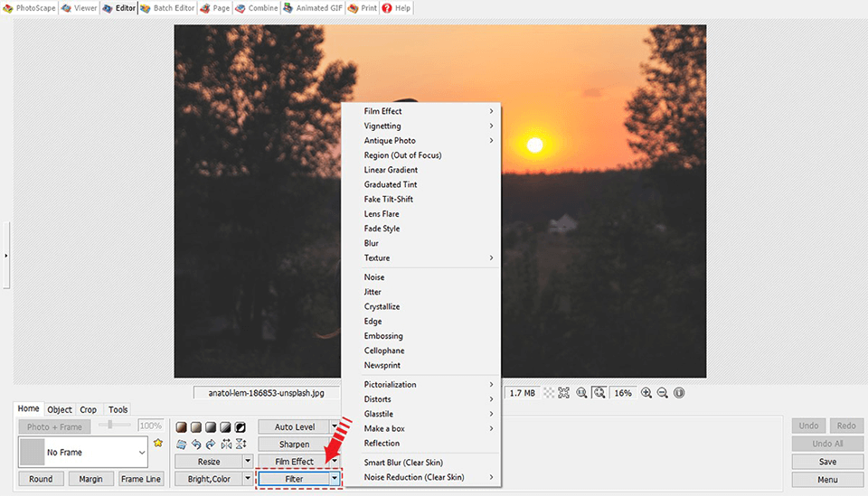
Task: Click the Sharpen button
Action: (x=294, y=444)
